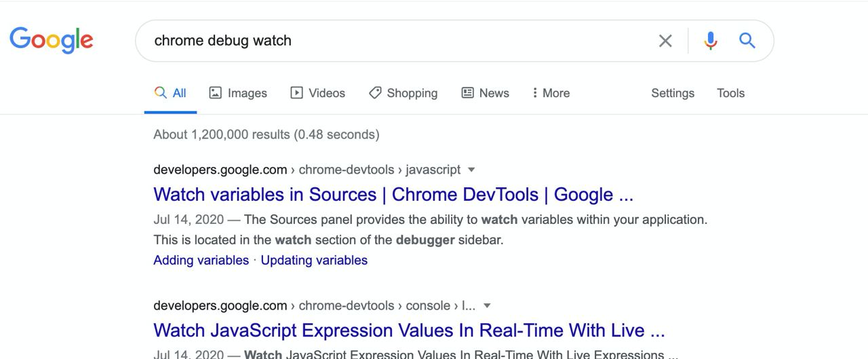Screen dimensions: 868x359
Task: Open "Watch variables in Sources" result
Action: pyautogui.click(x=393, y=195)
